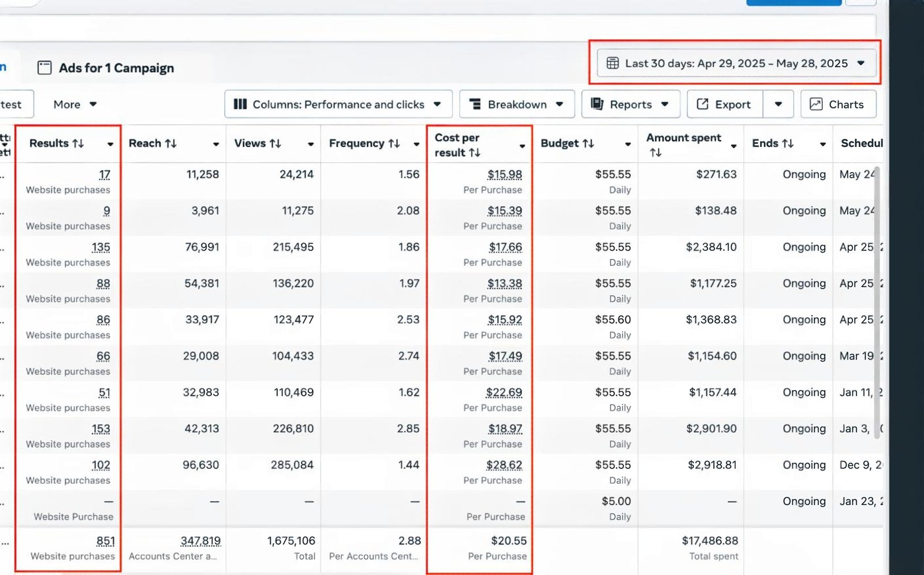Click the Ends column sort arrows
Screen dimensions: 924x575
pos(788,143)
